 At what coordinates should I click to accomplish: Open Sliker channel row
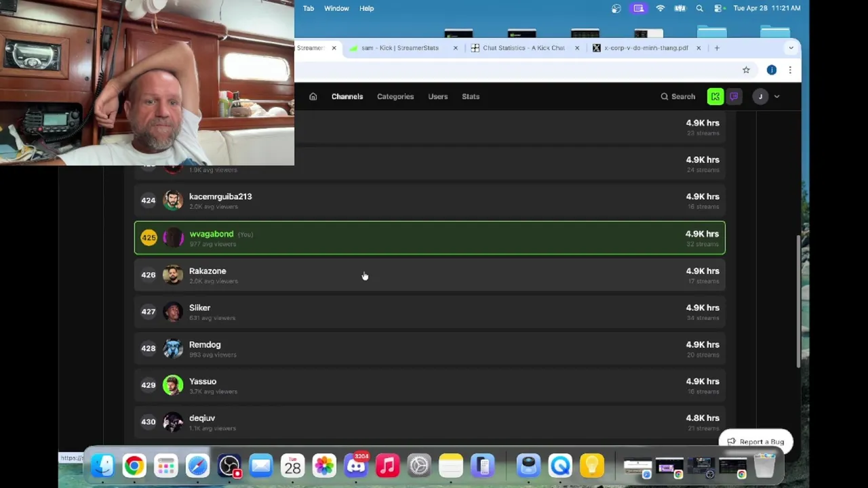tap(430, 312)
